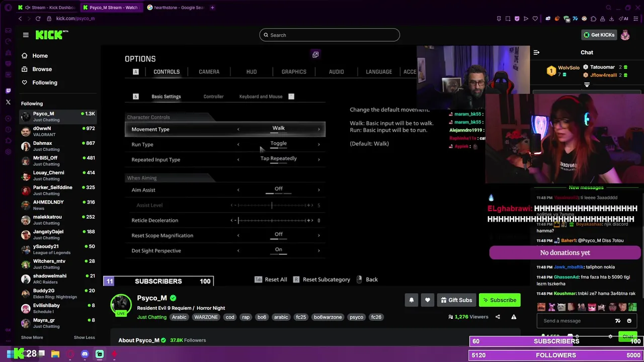This screenshot has height=362, width=644.
Task: Click the pop-out icon above game options
Action: pyautogui.click(x=315, y=54)
